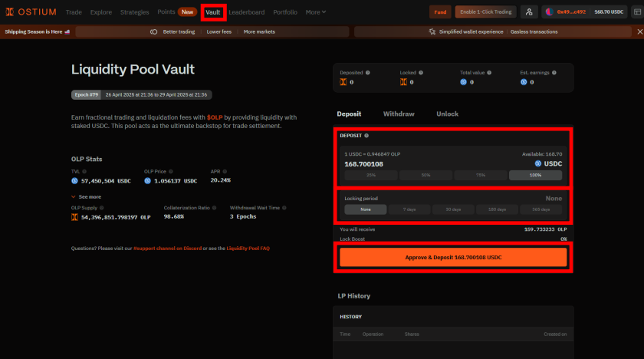The image size is (644, 359).
Task: Select 180 days locking period
Action: tap(497, 209)
